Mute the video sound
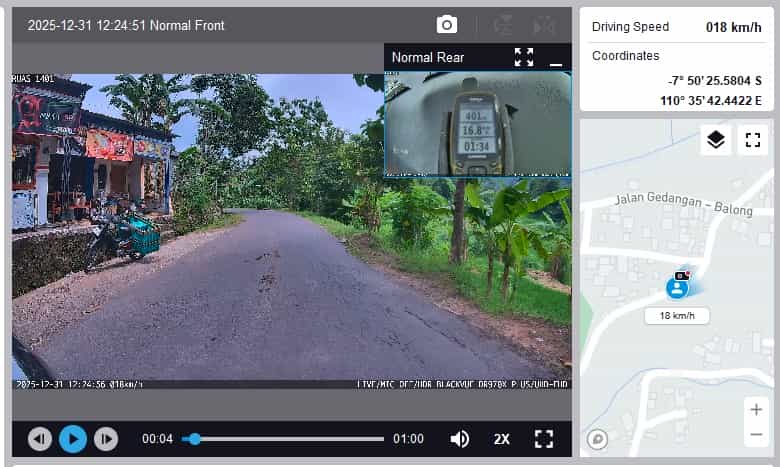Image resolution: width=780 pixels, height=467 pixels. (460, 439)
